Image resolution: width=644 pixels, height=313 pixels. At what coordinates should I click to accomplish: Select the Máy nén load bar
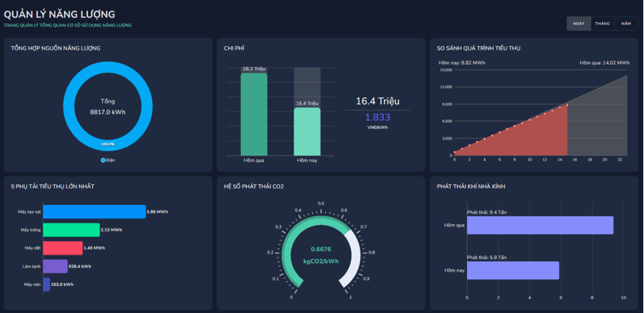click(x=46, y=284)
